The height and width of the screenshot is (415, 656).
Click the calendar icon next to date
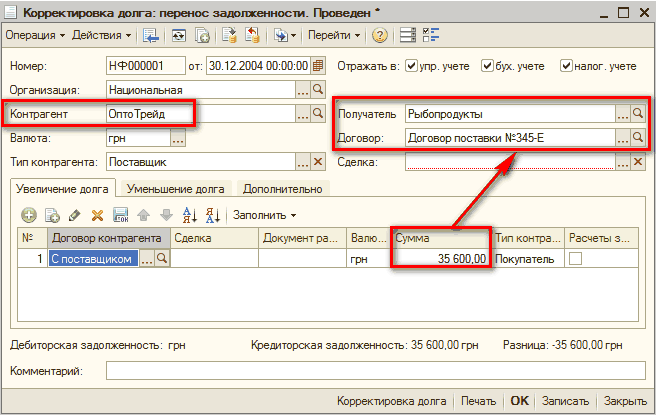click(318, 66)
